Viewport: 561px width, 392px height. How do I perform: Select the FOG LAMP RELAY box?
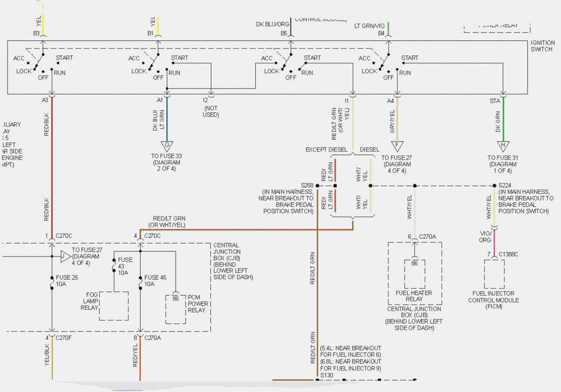[114, 306]
